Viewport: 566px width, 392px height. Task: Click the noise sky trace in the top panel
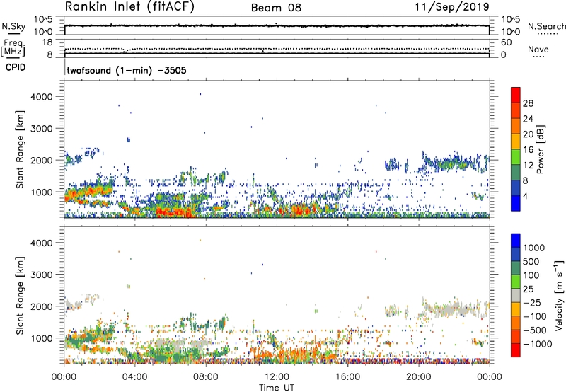click(x=277, y=26)
